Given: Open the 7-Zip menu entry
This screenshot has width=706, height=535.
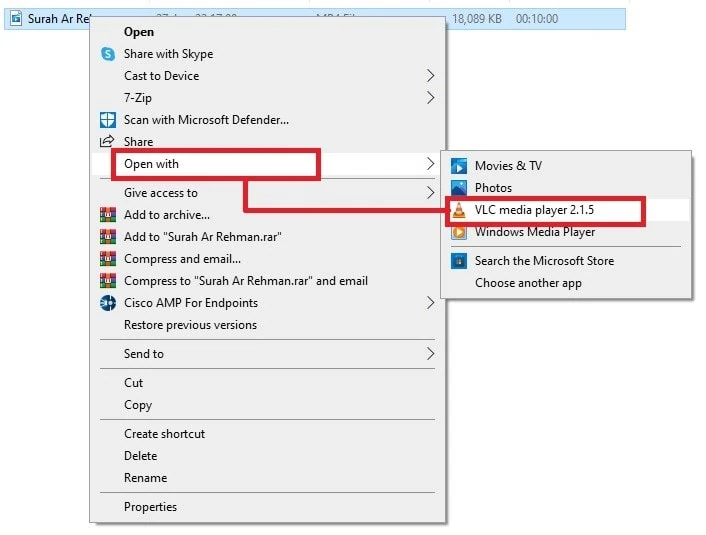Looking at the screenshot, I should (267, 98).
